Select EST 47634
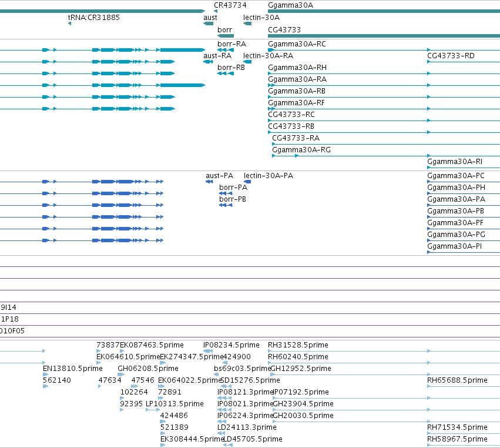Image resolution: width=500 pixels, height=448 pixels. click(110, 380)
